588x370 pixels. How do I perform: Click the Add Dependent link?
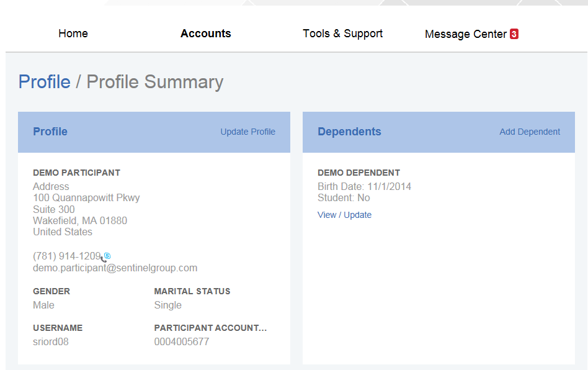[x=530, y=132]
